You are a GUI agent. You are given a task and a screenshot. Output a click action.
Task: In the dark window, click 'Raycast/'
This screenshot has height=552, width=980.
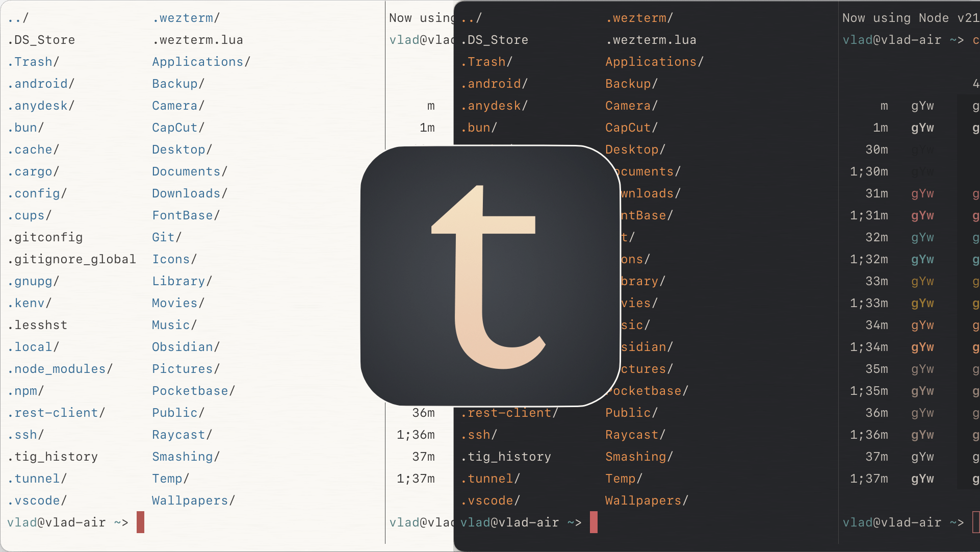(x=635, y=435)
